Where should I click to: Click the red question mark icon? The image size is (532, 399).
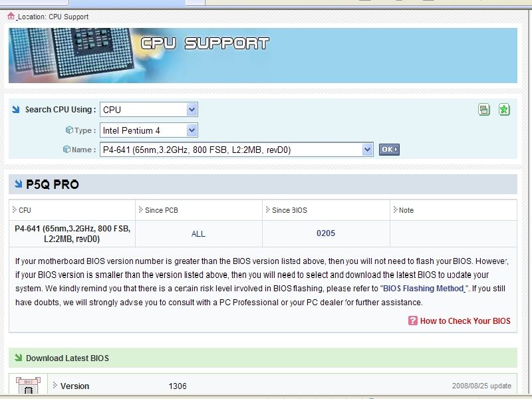pos(412,321)
